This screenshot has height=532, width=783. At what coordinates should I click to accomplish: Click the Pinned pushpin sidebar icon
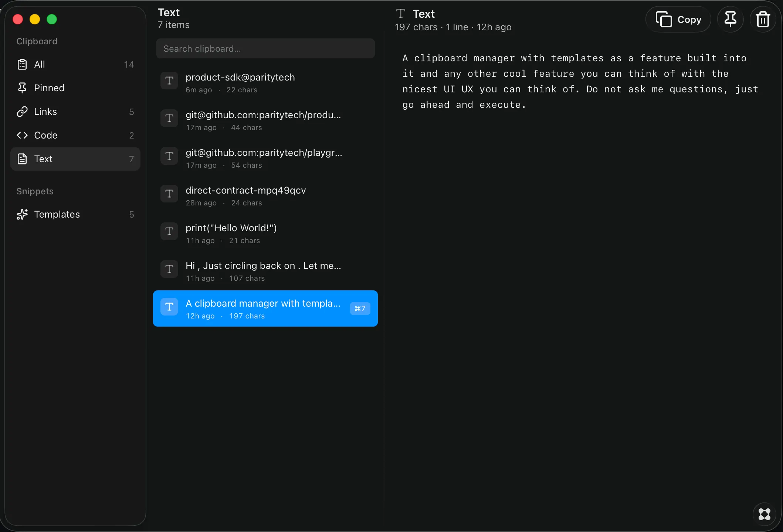(22, 88)
